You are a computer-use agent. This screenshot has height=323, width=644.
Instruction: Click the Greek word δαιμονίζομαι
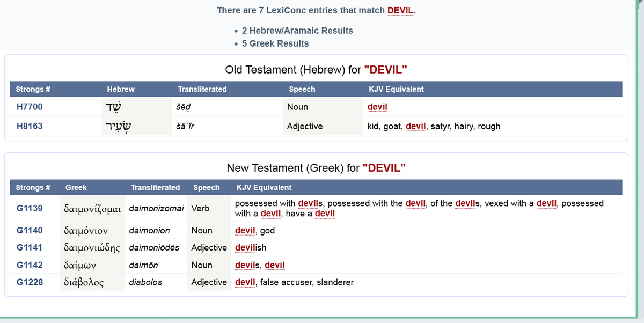pyautogui.click(x=93, y=208)
